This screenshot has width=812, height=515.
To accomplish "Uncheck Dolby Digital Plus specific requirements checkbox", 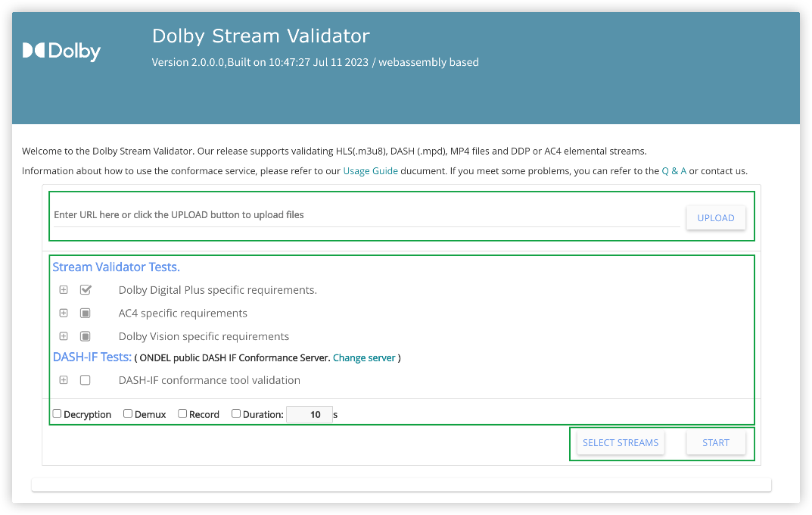I will (86, 289).
